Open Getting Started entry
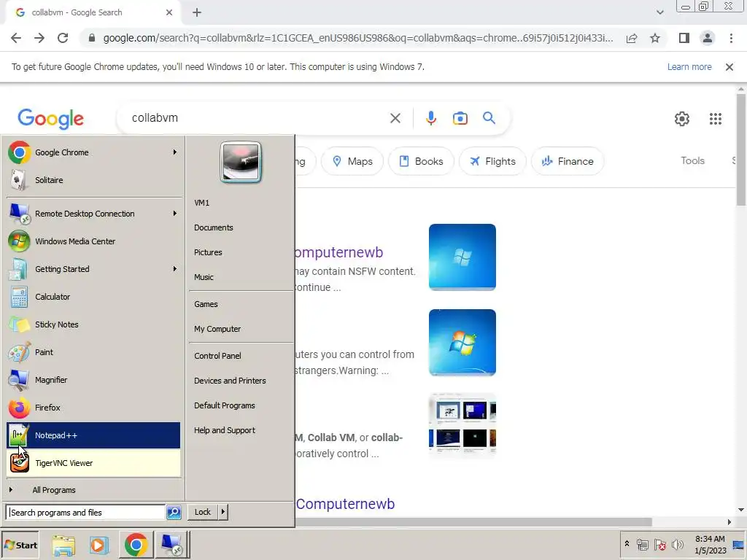747x560 pixels. tap(93, 269)
